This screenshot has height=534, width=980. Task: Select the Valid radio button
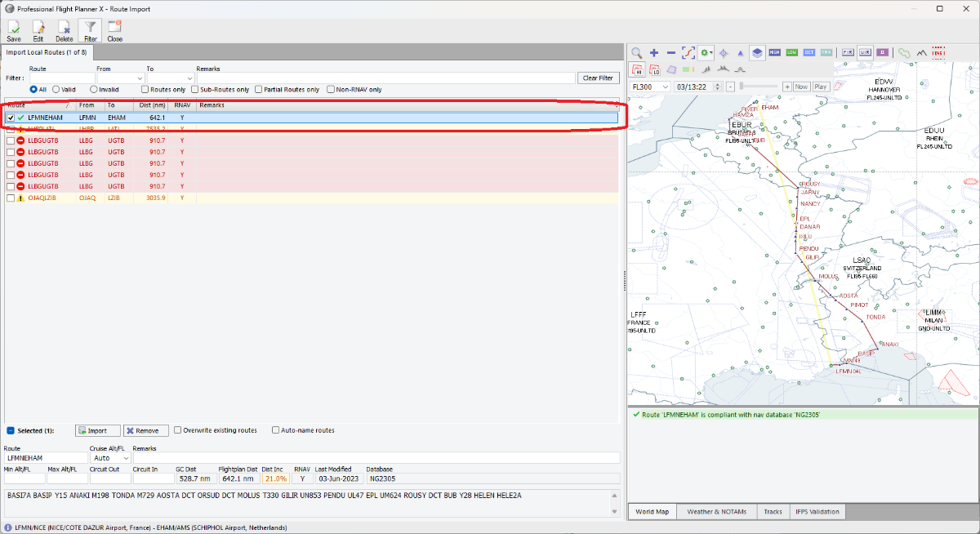56,90
